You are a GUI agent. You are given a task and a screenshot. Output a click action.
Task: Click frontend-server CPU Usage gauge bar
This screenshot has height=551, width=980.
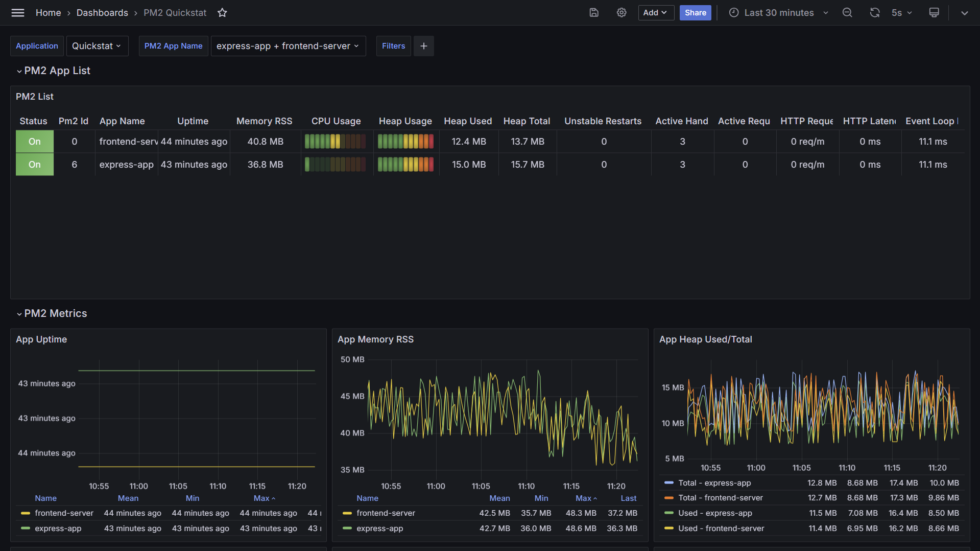tap(336, 142)
